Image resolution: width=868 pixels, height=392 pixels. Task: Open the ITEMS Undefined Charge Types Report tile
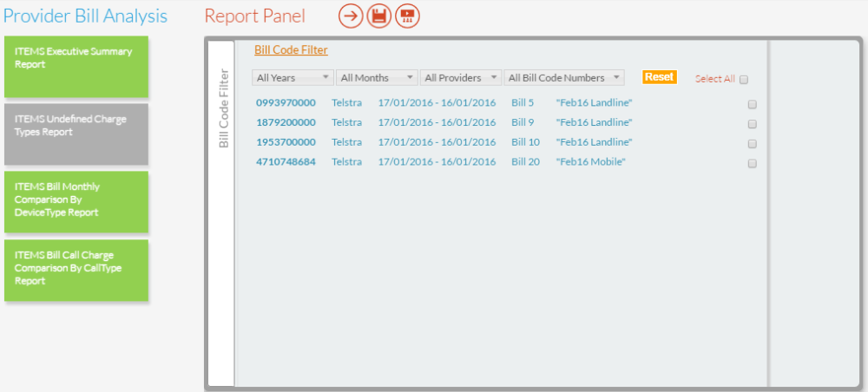coord(76,134)
